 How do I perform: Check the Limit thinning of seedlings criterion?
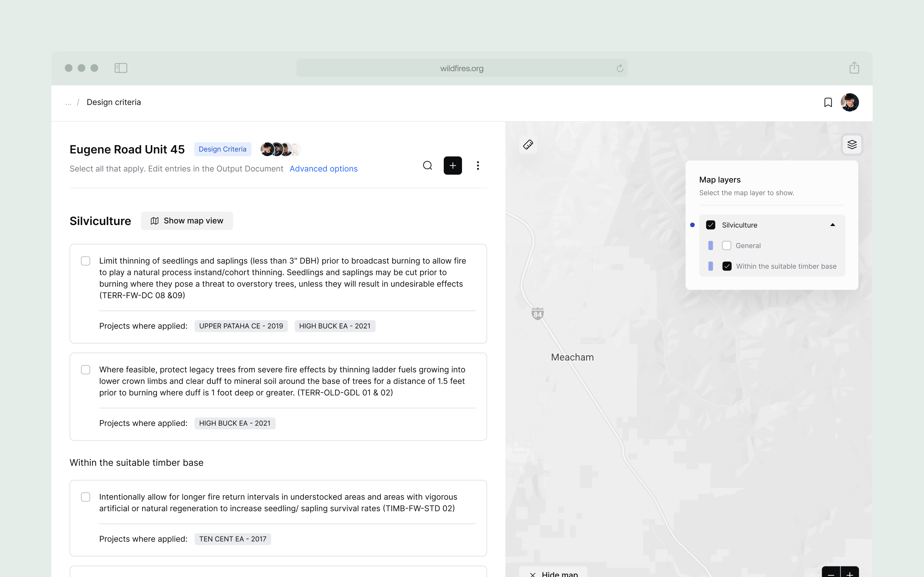click(x=86, y=261)
